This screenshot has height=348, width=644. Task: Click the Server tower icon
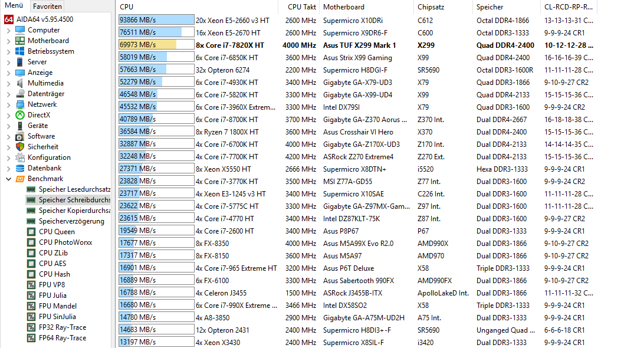19,62
